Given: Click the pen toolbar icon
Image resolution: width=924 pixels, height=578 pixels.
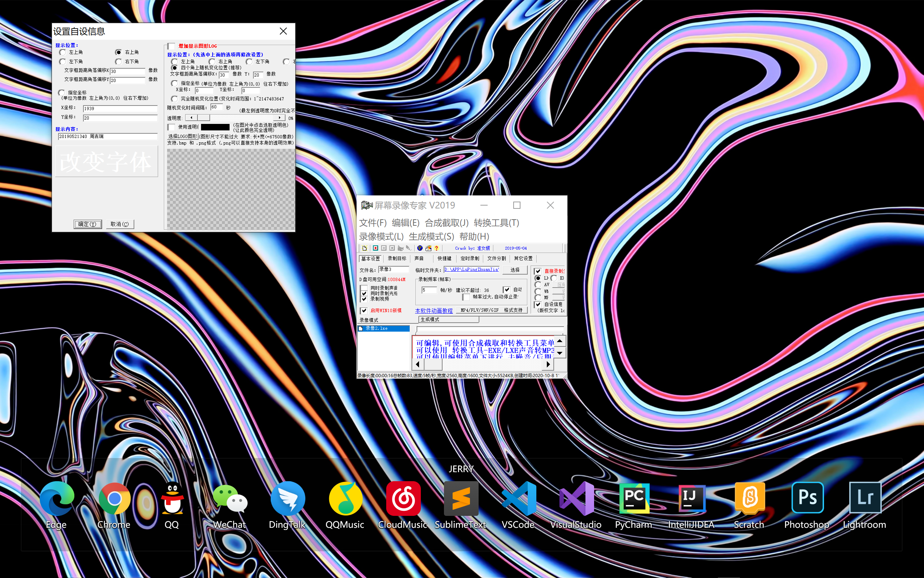Looking at the screenshot, I should click(409, 248).
